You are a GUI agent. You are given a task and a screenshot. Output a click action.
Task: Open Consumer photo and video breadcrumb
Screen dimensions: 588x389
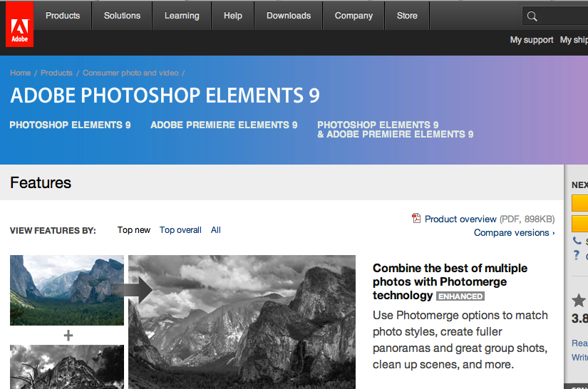tap(130, 73)
